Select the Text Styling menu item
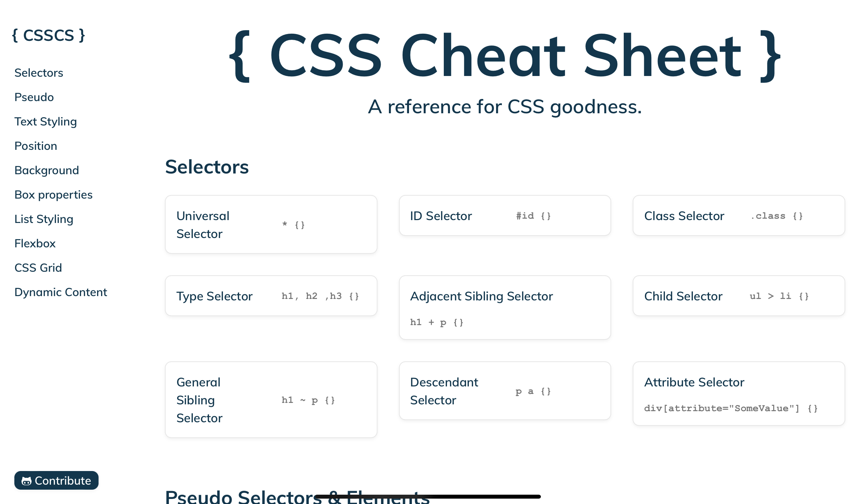 (x=46, y=121)
